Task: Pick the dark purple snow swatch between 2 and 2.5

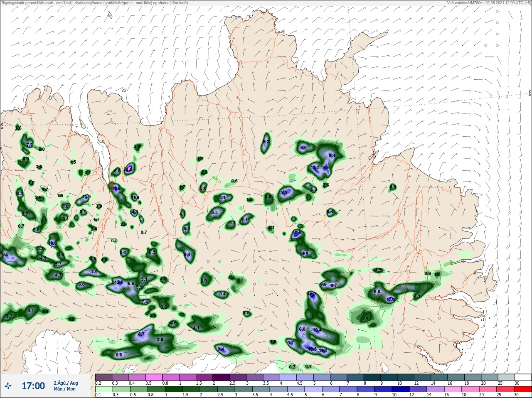Action: (221, 377)
